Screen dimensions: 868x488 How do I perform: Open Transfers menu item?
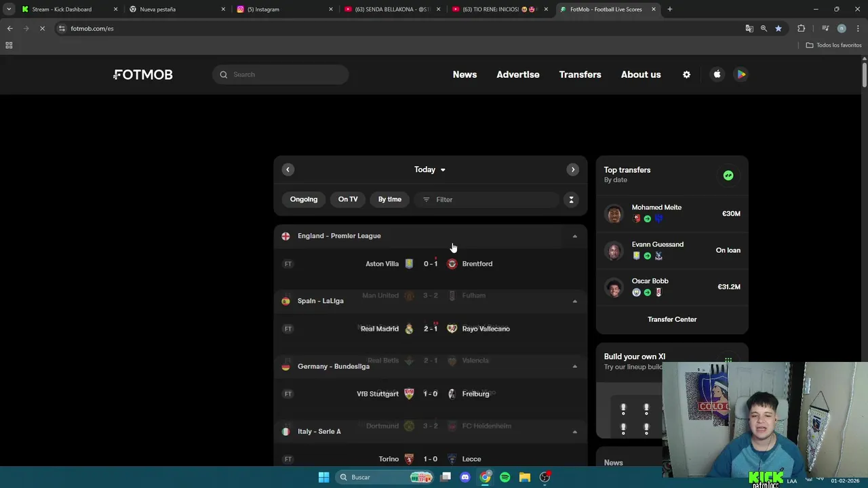tap(580, 75)
